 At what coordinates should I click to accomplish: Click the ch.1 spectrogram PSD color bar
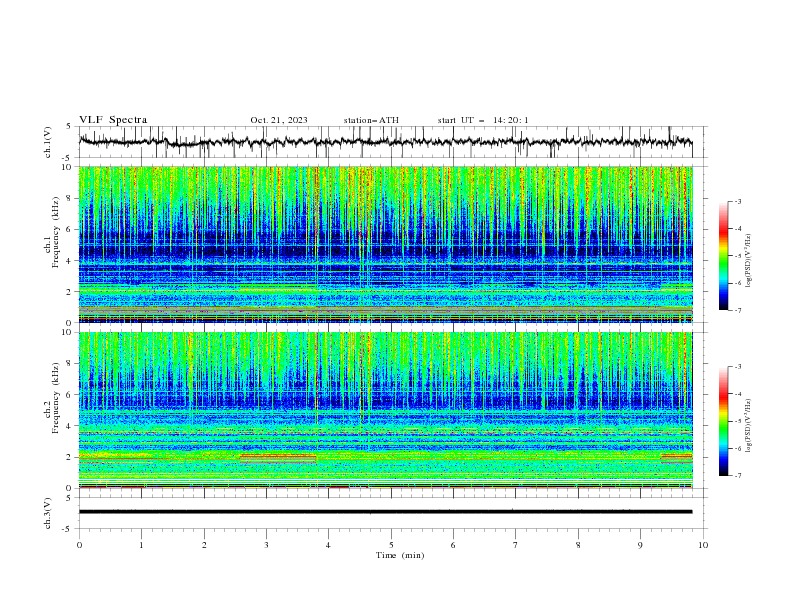point(723,256)
